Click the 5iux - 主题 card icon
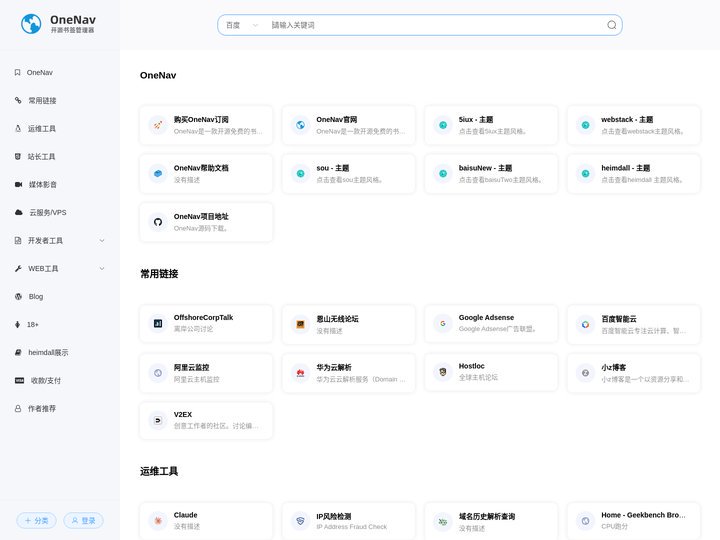The width and height of the screenshot is (720, 540). 443,125
